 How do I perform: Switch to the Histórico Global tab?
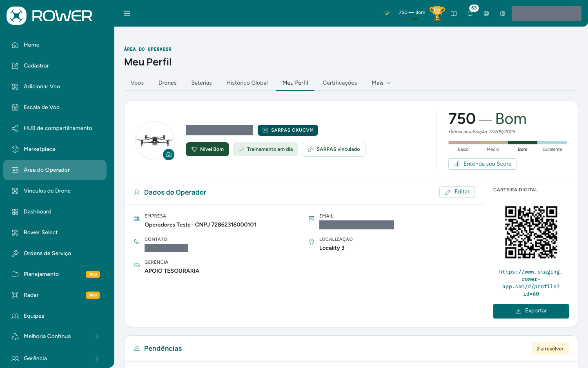click(x=247, y=83)
